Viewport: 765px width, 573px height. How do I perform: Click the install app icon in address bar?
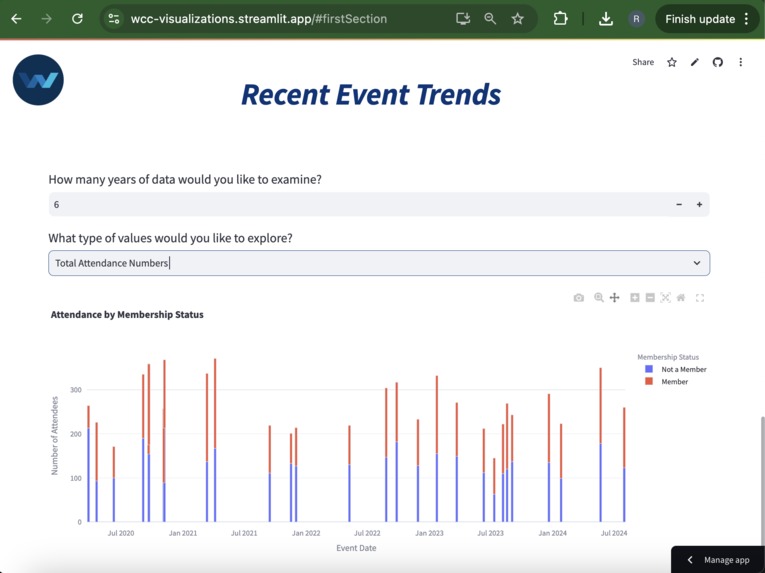(x=463, y=19)
